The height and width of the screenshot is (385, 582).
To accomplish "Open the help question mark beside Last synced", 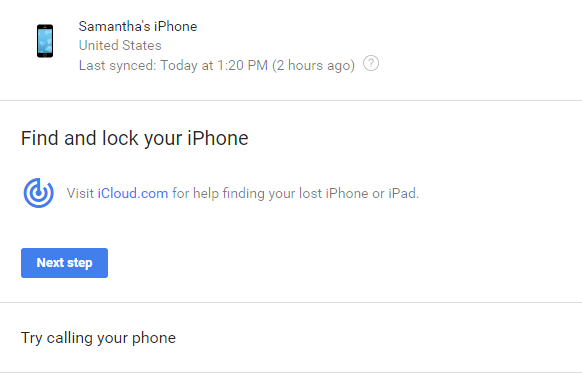I will (x=371, y=63).
